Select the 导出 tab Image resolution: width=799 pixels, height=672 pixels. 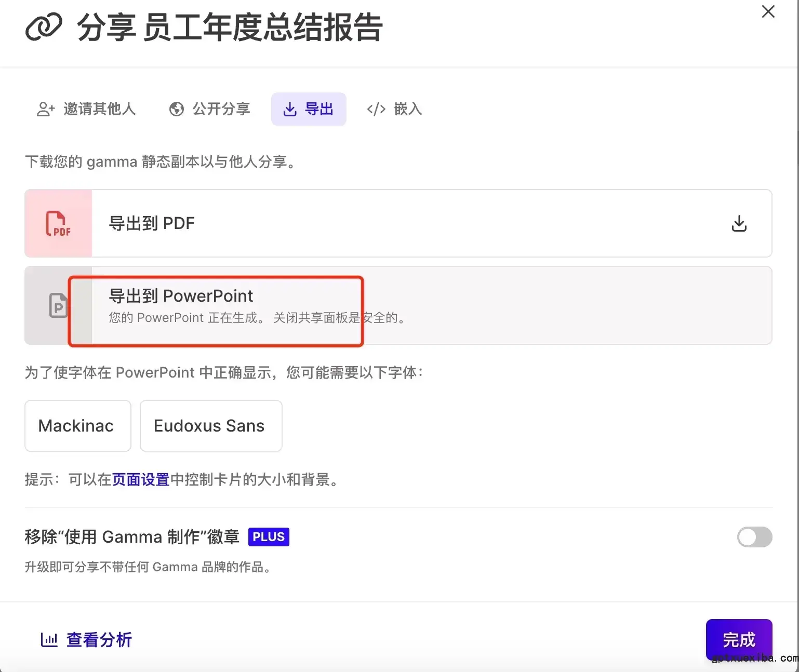pyautogui.click(x=309, y=109)
